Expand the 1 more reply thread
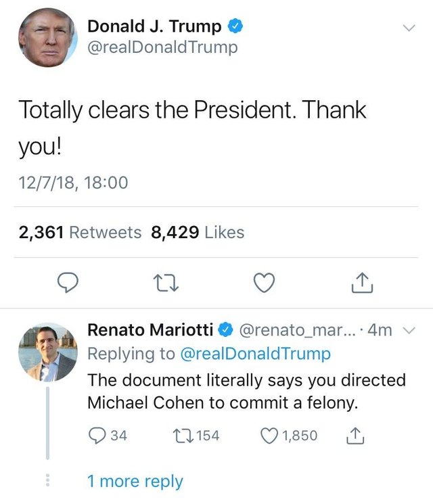 point(135,481)
